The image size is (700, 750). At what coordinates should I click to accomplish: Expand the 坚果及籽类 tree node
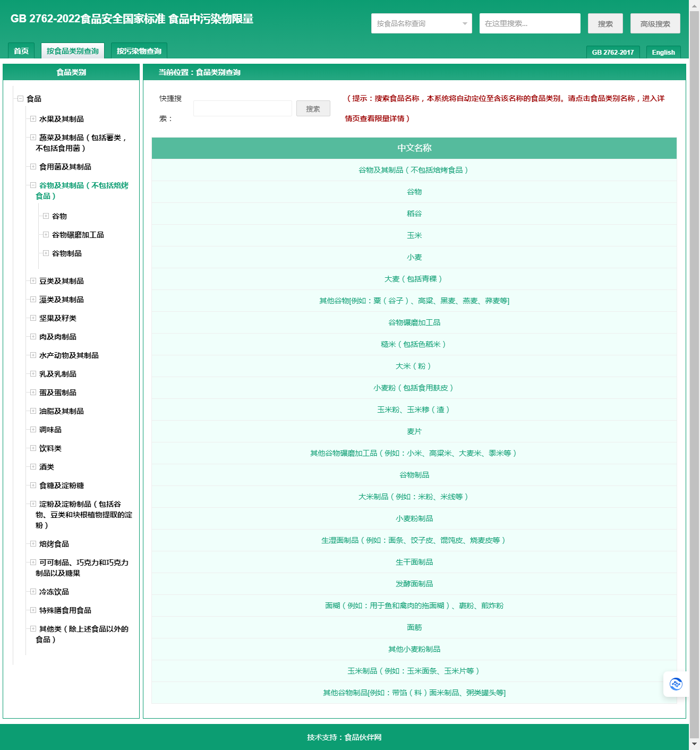[33, 318]
